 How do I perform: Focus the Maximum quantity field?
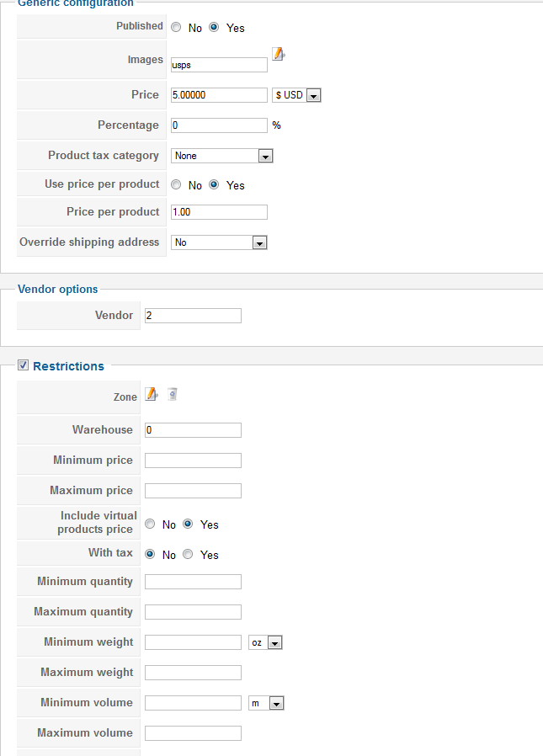click(193, 612)
